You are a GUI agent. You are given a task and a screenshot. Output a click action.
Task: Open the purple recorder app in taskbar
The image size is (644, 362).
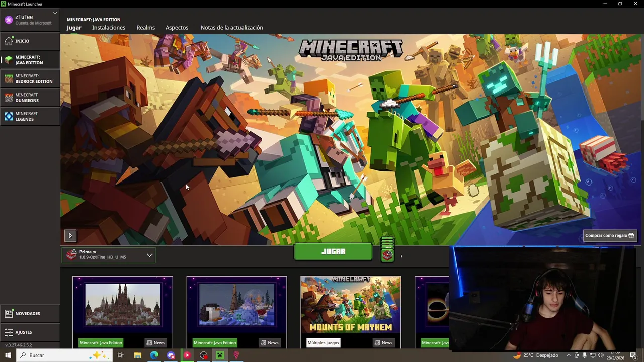[x=171, y=355]
